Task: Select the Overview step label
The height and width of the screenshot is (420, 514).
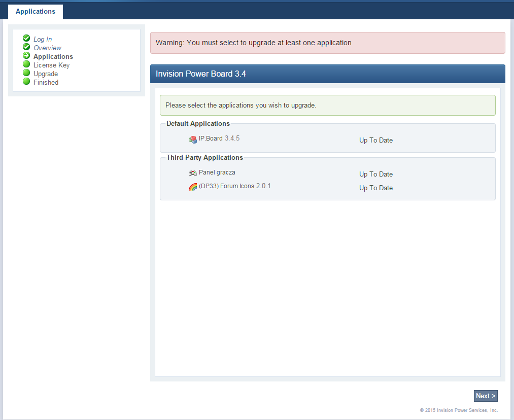Action: click(x=47, y=48)
